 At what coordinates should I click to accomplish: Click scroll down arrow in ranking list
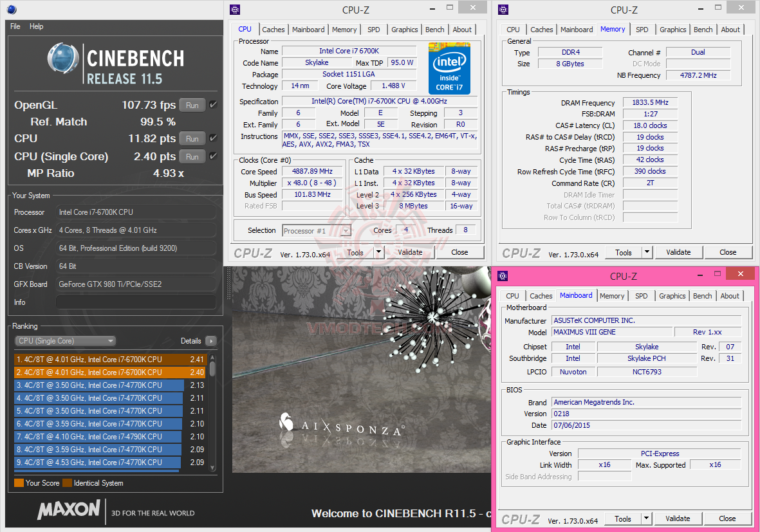212,468
